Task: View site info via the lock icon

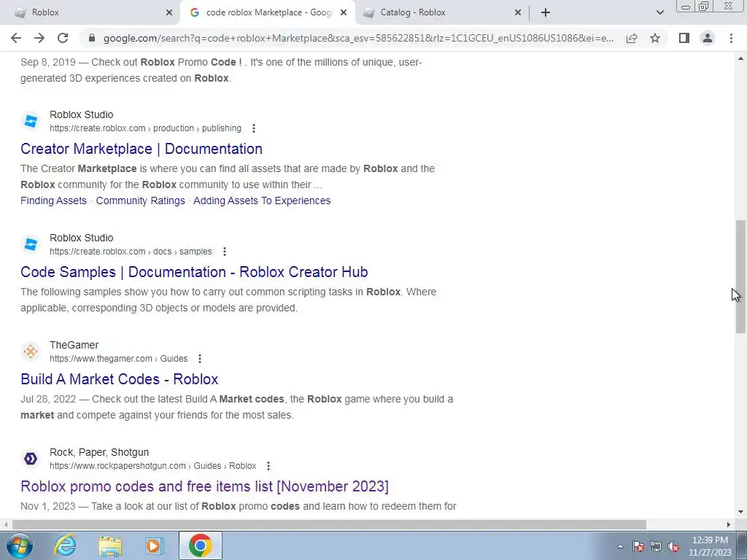Action: [92, 38]
